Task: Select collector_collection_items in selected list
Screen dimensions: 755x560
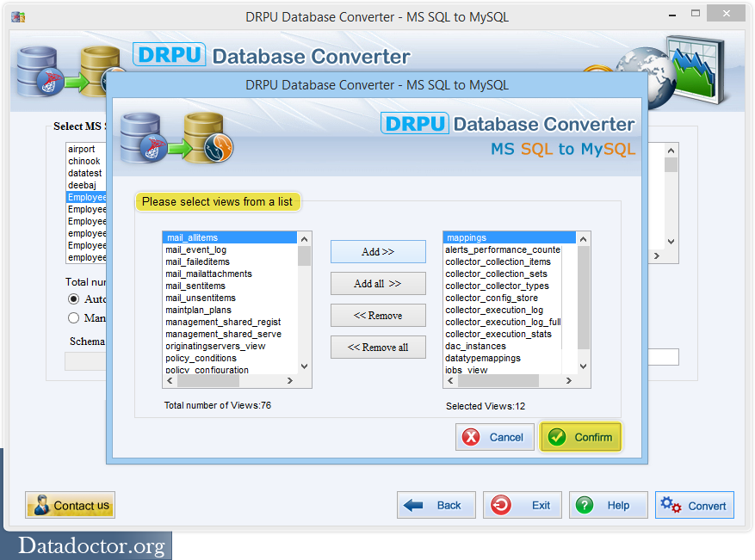Action: (x=503, y=262)
